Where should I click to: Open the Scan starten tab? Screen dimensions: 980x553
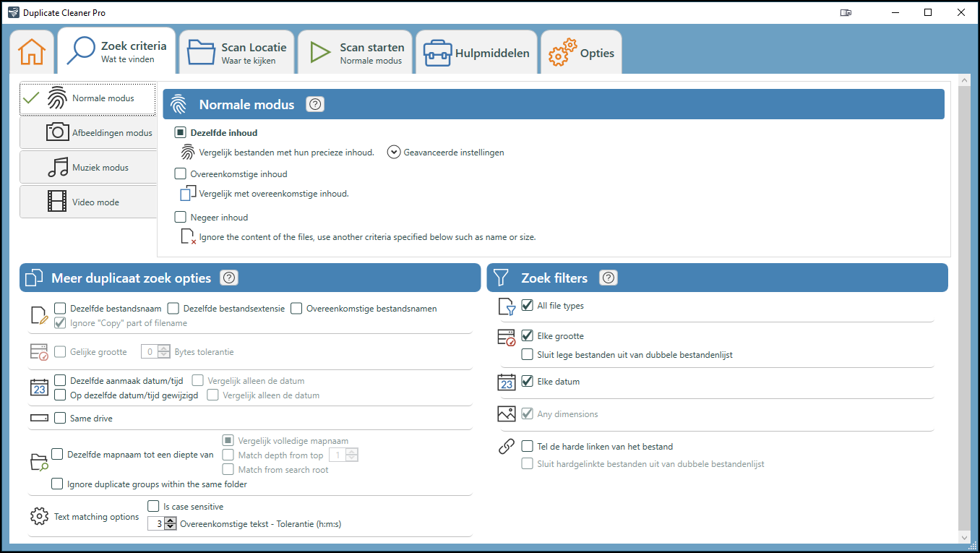pos(356,53)
